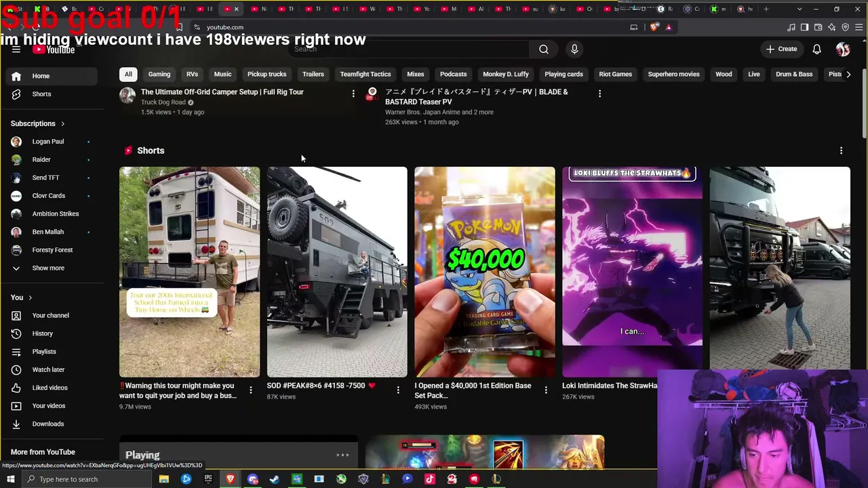The image size is (868, 488).
Task: Open Brave Shields lion icon
Action: pyautogui.click(x=654, y=27)
